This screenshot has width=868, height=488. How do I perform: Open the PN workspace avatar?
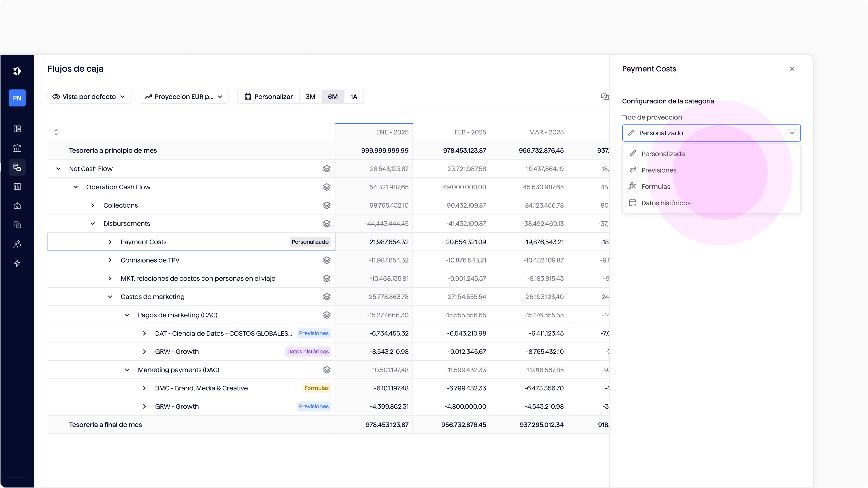[17, 98]
